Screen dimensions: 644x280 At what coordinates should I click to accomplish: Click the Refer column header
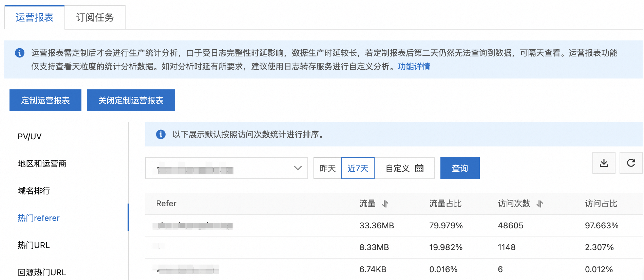pos(166,204)
